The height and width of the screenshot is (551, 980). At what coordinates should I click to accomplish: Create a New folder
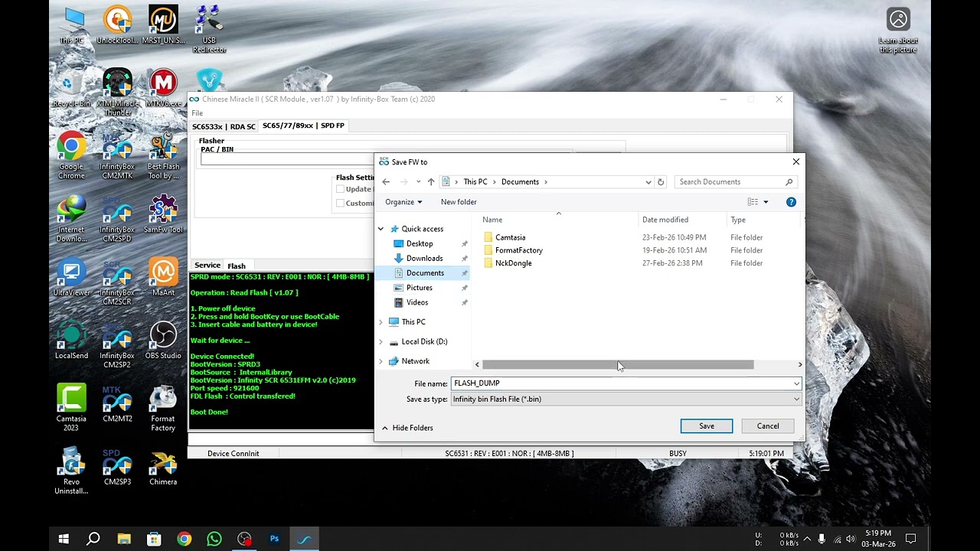click(459, 202)
